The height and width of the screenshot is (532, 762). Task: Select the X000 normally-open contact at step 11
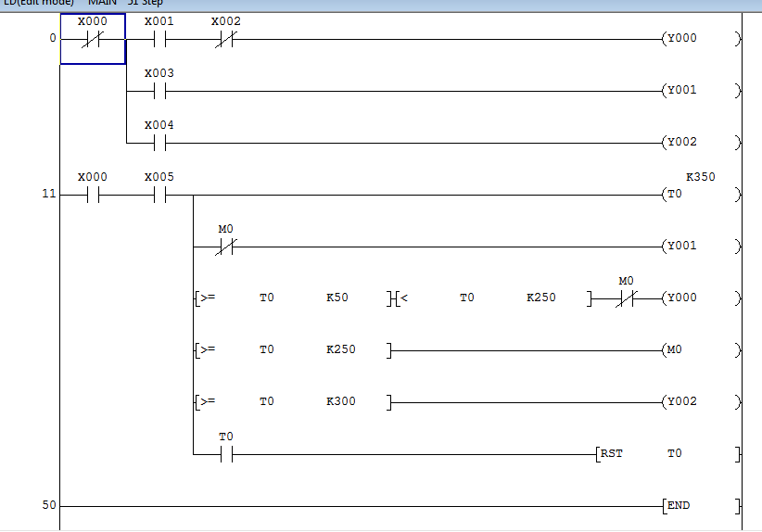pos(93,195)
